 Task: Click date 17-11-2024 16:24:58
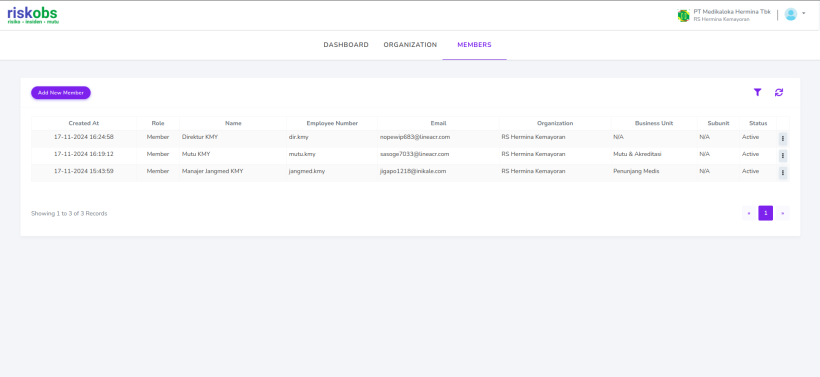[x=84, y=137]
